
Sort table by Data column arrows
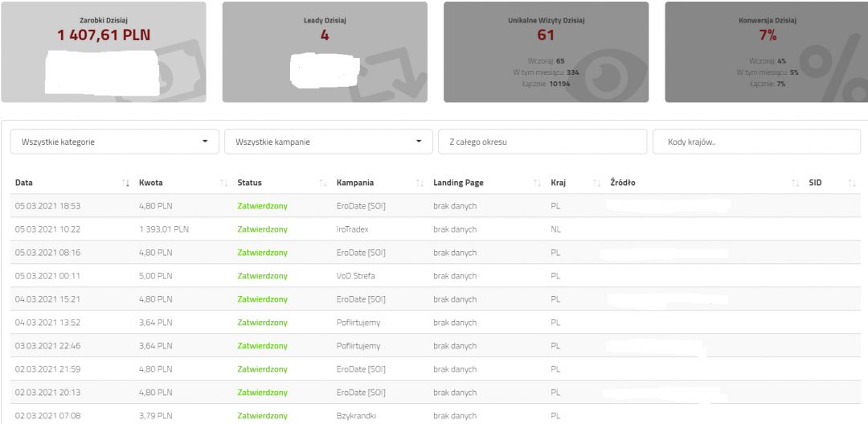tap(125, 183)
